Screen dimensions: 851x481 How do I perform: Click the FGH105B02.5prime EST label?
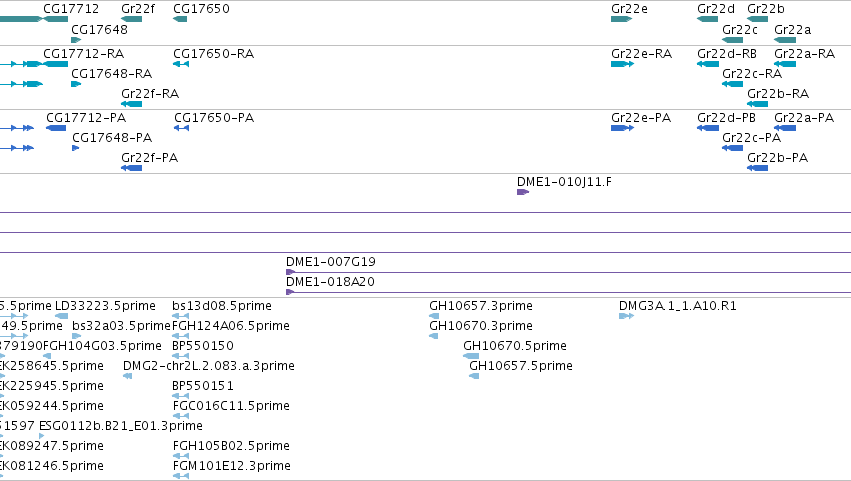click(231, 446)
